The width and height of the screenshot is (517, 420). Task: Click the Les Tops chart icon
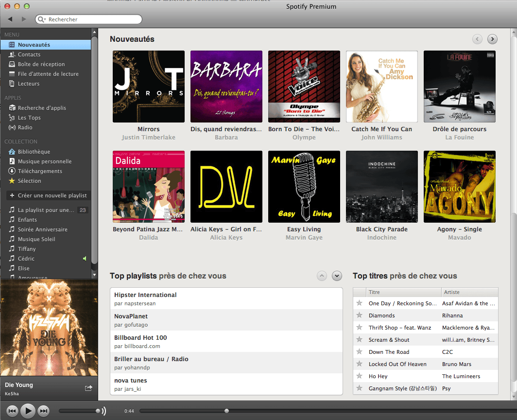tap(12, 118)
